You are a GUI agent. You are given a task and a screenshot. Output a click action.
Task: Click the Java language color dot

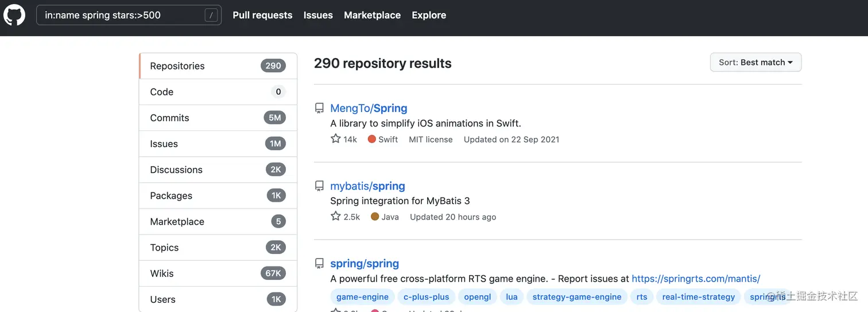(x=375, y=217)
